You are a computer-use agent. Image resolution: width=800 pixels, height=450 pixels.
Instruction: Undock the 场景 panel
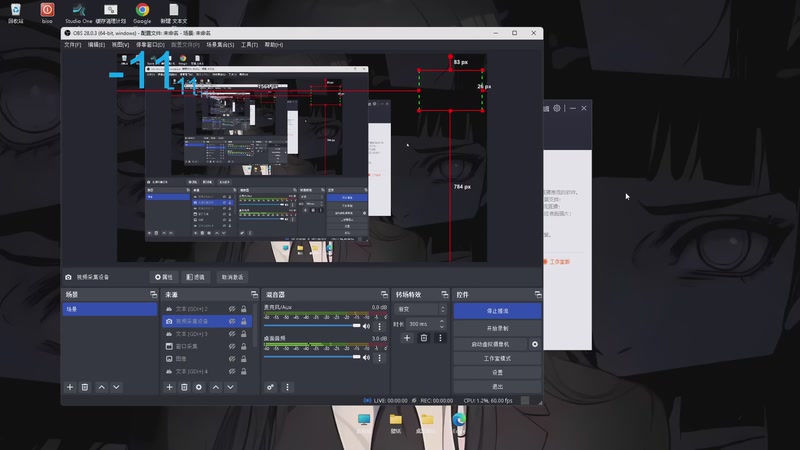pyautogui.click(x=154, y=294)
